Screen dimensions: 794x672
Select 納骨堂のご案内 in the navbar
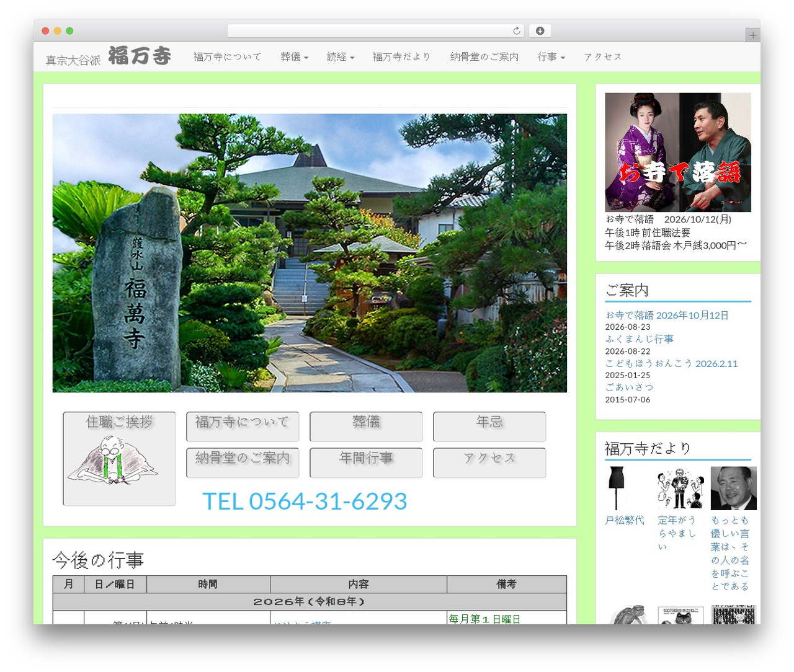(484, 57)
